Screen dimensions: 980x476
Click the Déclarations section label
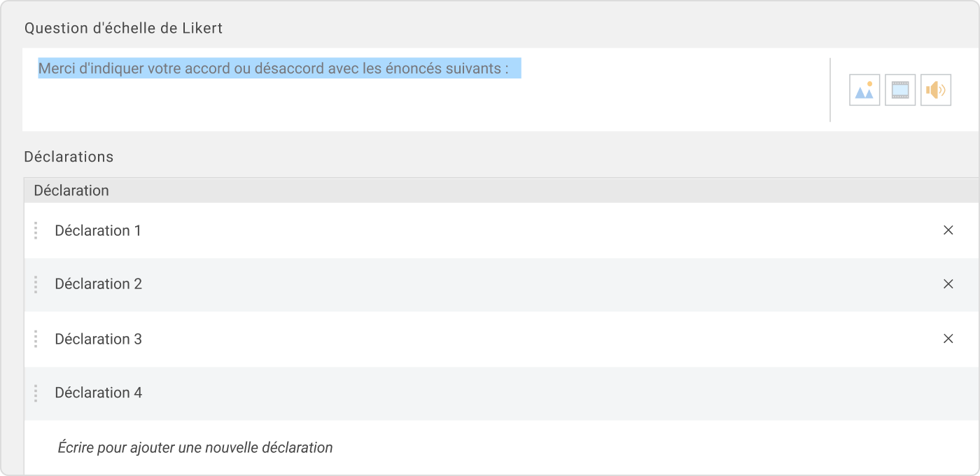click(69, 157)
